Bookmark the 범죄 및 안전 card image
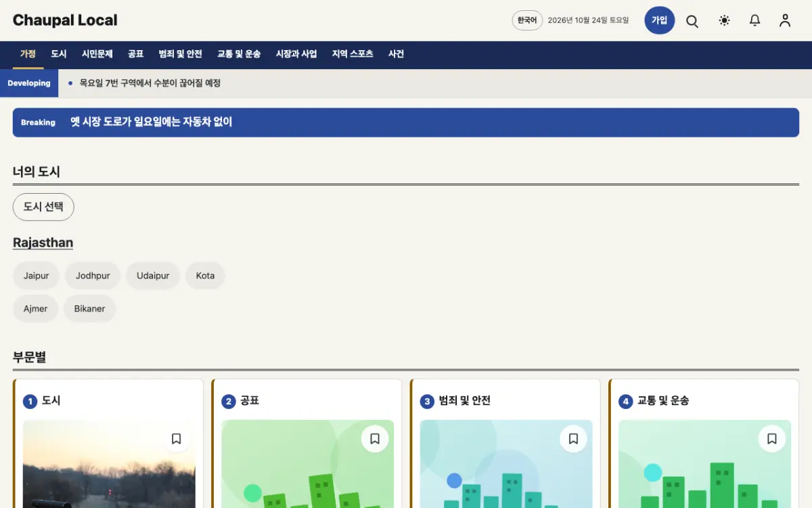Image resolution: width=812 pixels, height=508 pixels. [573, 439]
